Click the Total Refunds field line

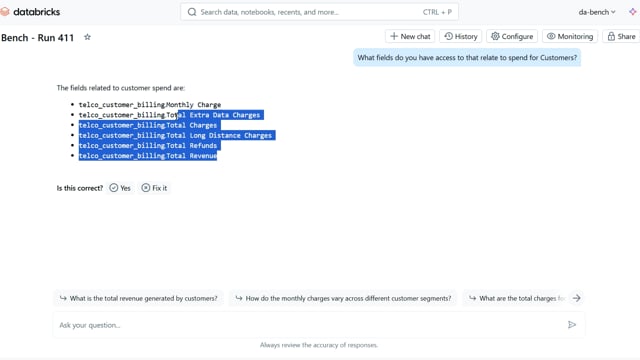click(148, 146)
